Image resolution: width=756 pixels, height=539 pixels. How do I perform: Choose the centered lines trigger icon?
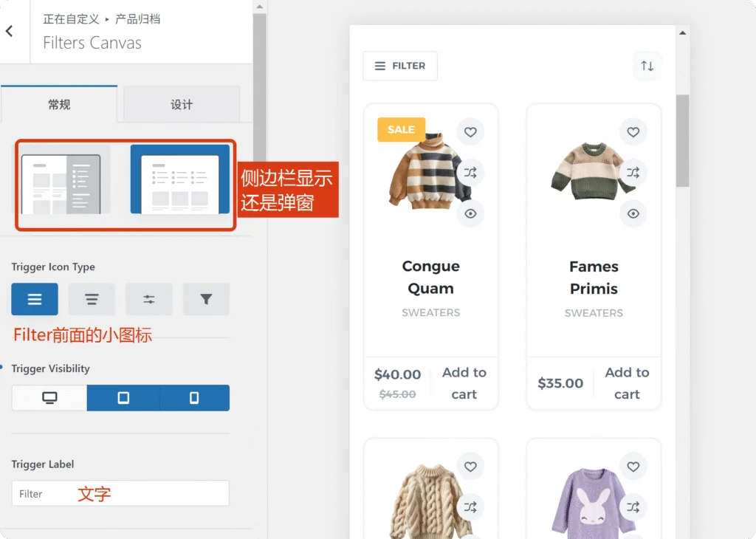[92, 299]
